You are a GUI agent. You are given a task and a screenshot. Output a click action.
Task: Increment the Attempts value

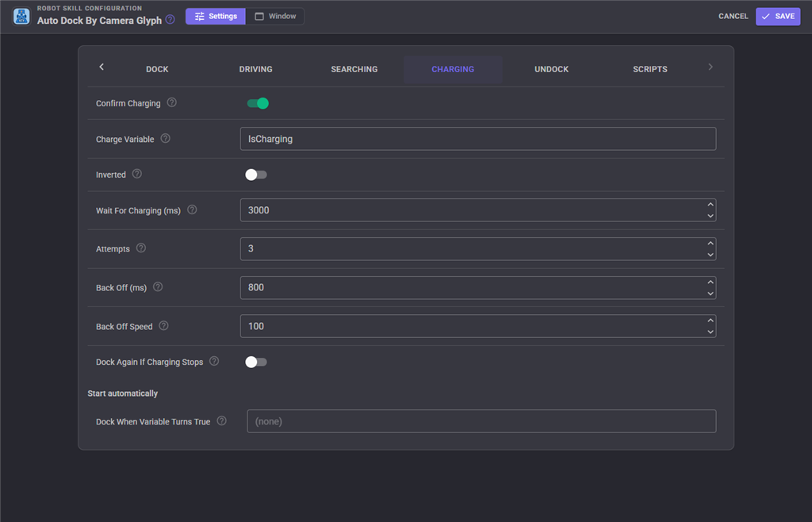coord(710,244)
